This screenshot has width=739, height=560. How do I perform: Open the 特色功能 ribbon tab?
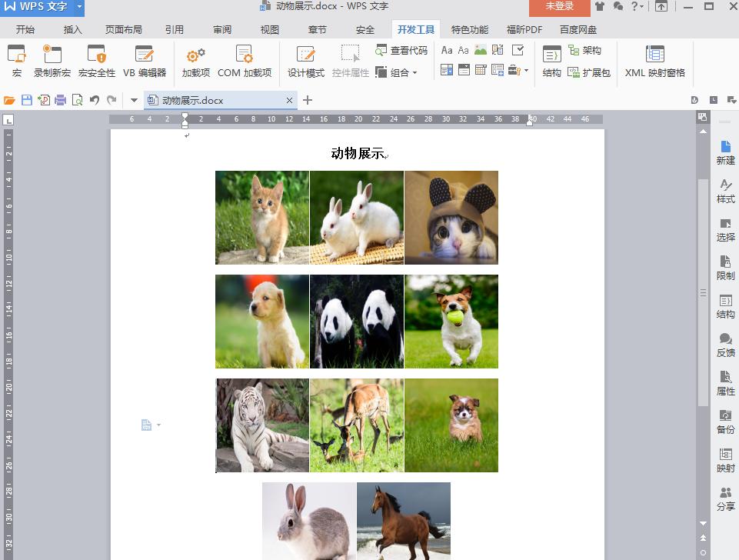coord(469,29)
